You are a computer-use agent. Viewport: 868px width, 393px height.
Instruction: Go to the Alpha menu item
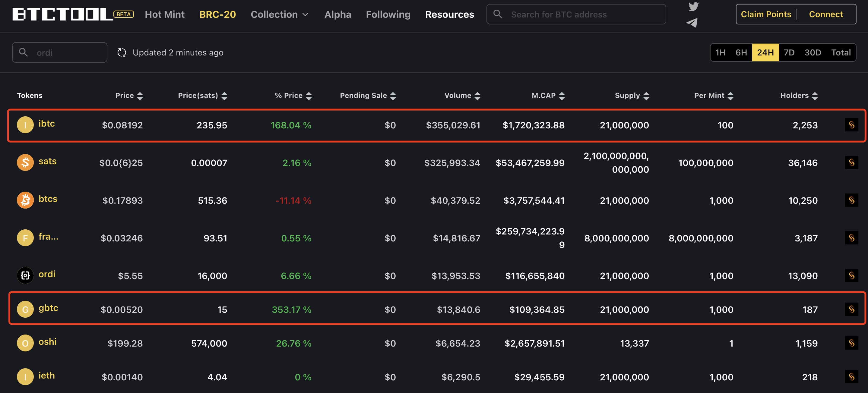click(x=337, y=14)
